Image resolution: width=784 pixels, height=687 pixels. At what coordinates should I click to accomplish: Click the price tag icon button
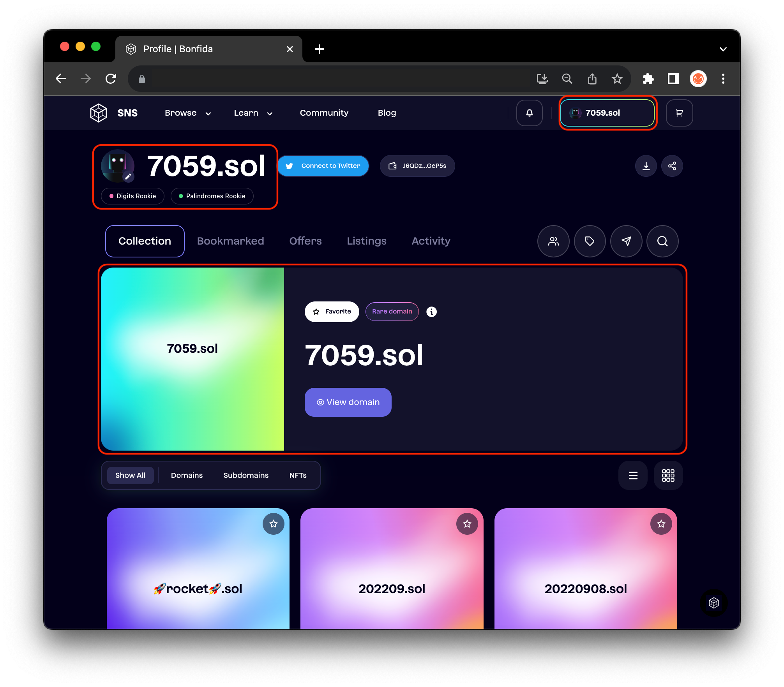tap(590, 241)
